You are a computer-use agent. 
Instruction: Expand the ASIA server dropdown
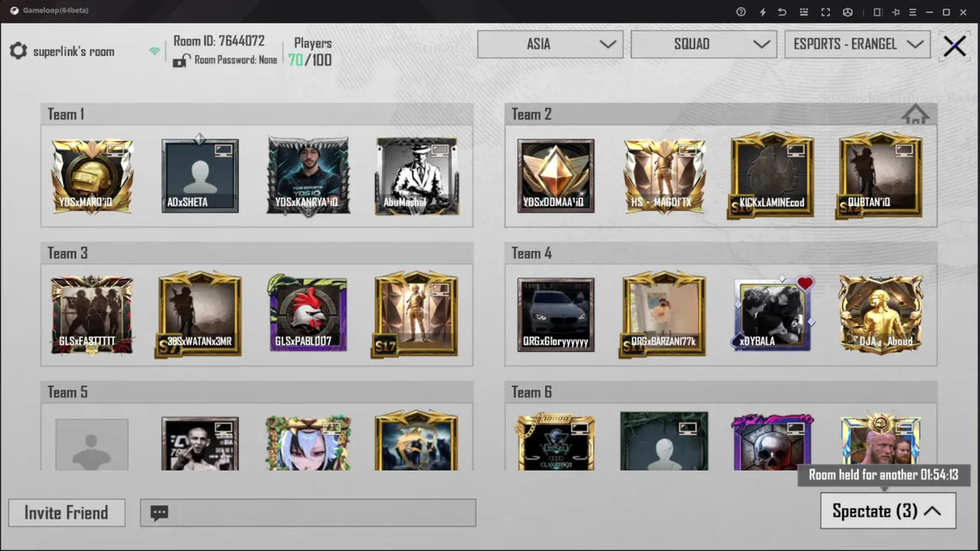click(550, 44)
